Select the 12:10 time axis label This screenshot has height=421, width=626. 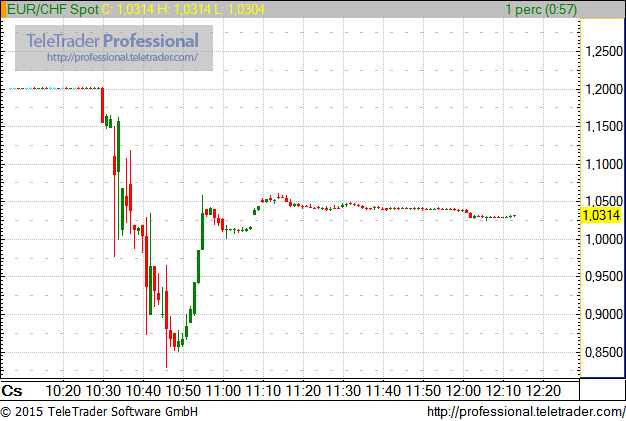[x=503, y=391]
